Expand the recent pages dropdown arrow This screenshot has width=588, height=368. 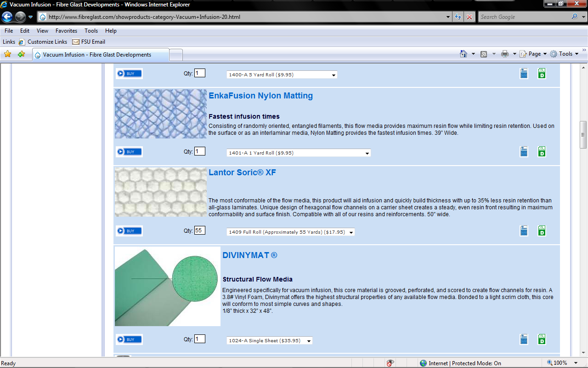point(30,17)
